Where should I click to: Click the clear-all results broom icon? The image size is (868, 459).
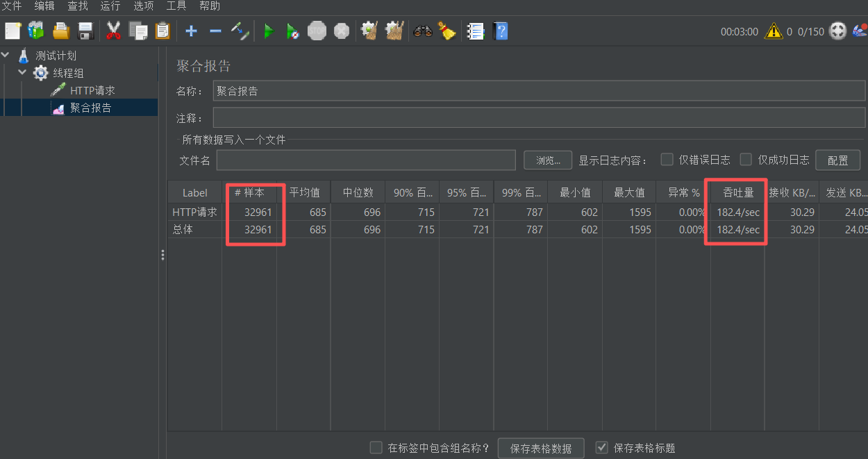(394, 31)
